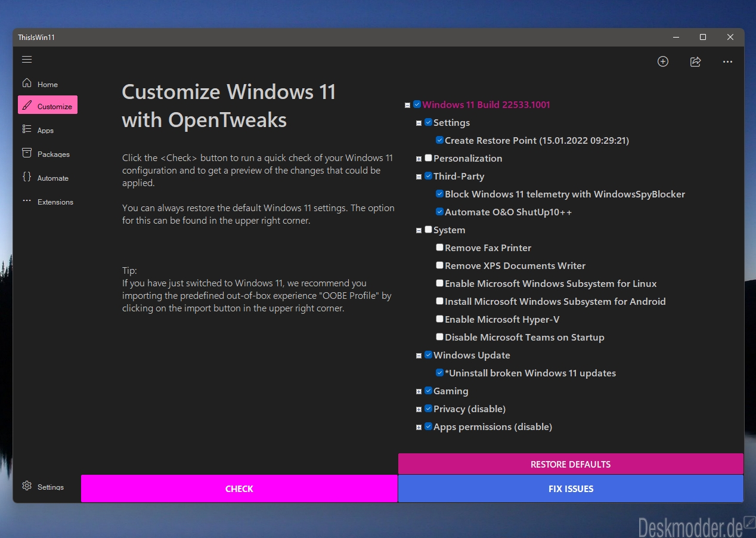This screenshot has height=538, width=756.
Task: Click the FIX ISSUES button
Action: [571, 488]
